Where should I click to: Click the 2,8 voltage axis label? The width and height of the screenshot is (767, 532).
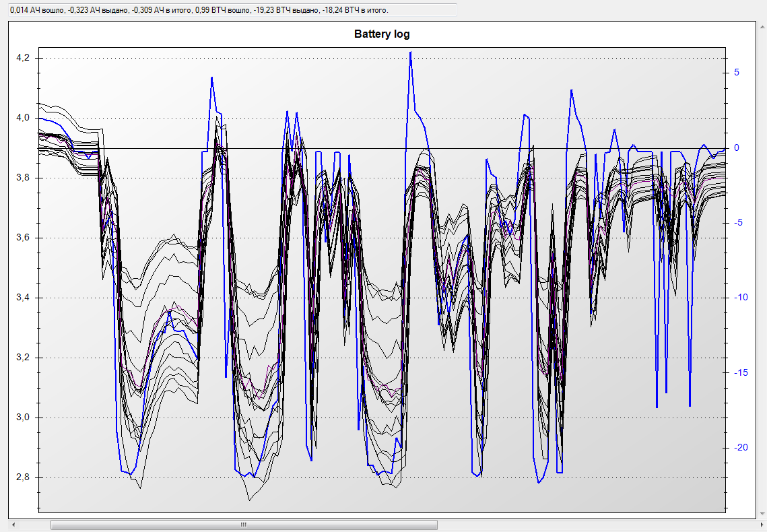[x=23, y=478]
